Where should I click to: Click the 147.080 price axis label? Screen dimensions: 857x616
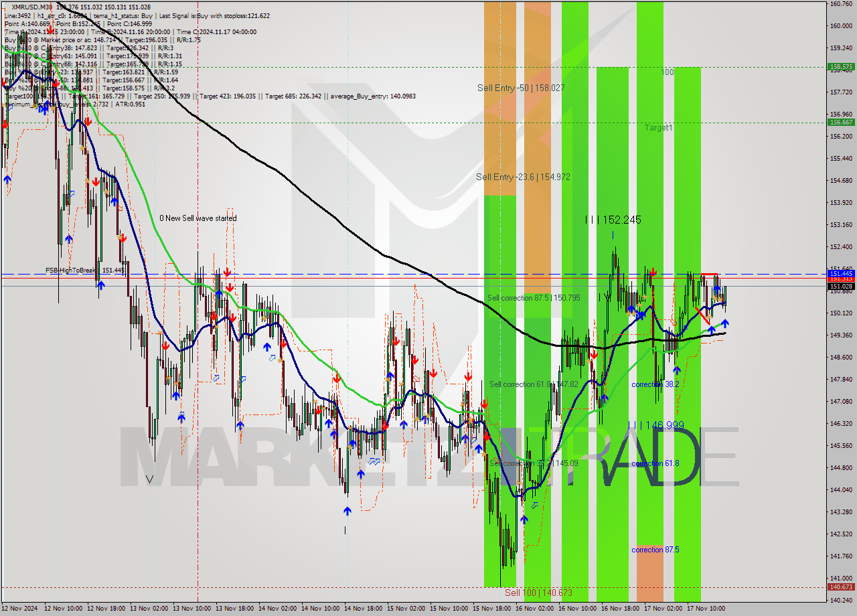pyautogui.click(x=841, y=401)
